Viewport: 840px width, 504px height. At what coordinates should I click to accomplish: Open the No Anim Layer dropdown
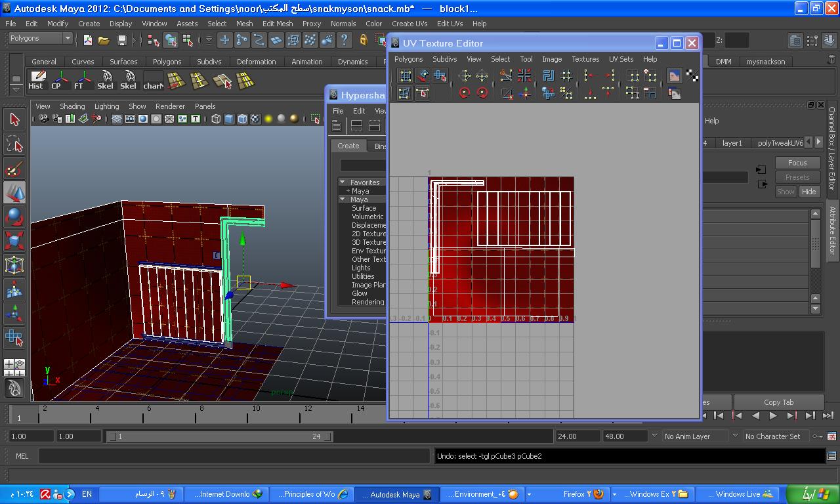(696, 436)
